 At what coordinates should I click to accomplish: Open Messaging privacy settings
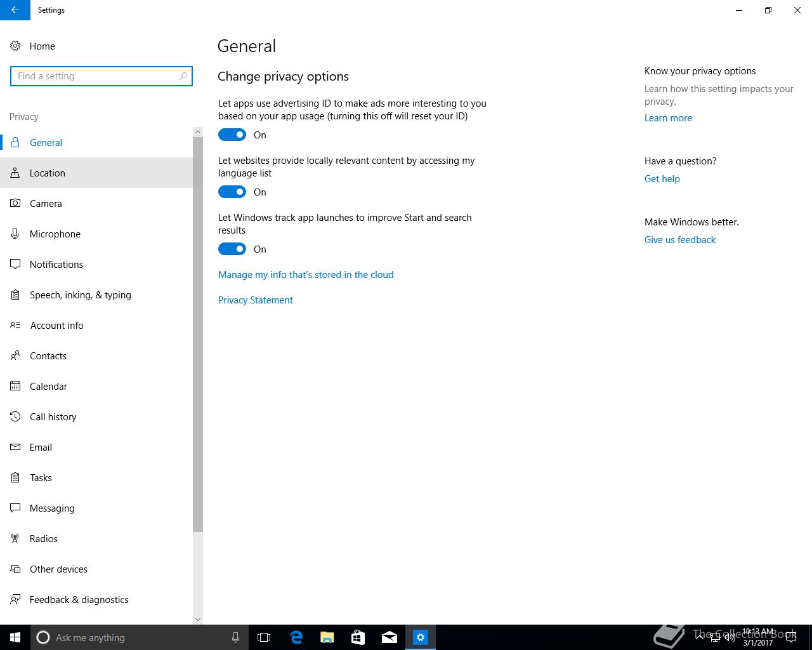point(96,508)
